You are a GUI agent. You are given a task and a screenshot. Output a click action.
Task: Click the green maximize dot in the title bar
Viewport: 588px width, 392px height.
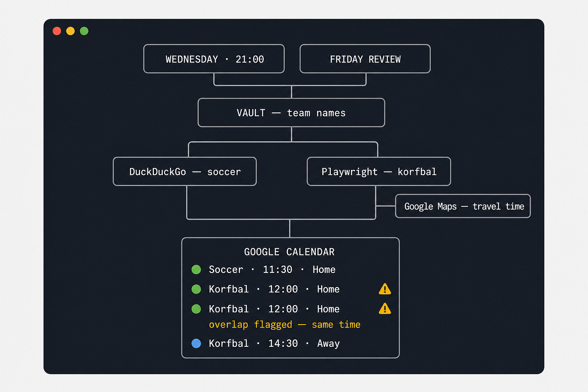[x=84, y=31]
